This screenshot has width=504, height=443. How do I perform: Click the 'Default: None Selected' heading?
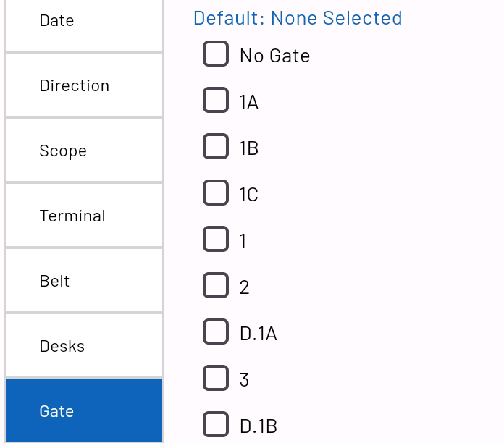[x=298, y=18]
